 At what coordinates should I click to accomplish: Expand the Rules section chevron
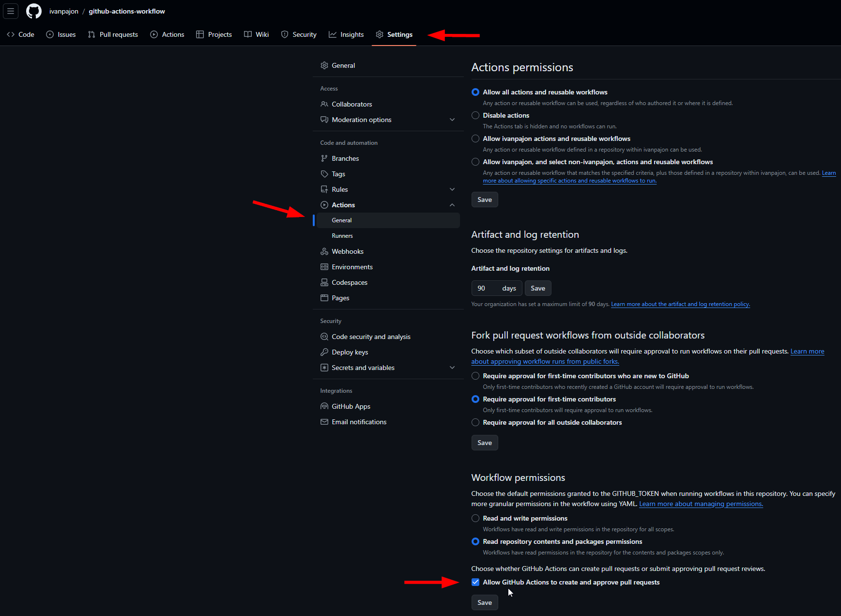click(x=452, y=189)
